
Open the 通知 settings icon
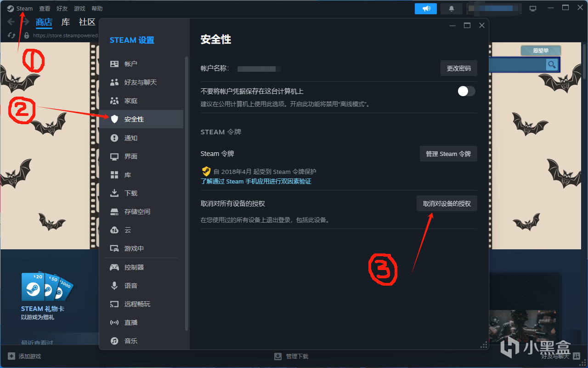[x=114, y=138]
